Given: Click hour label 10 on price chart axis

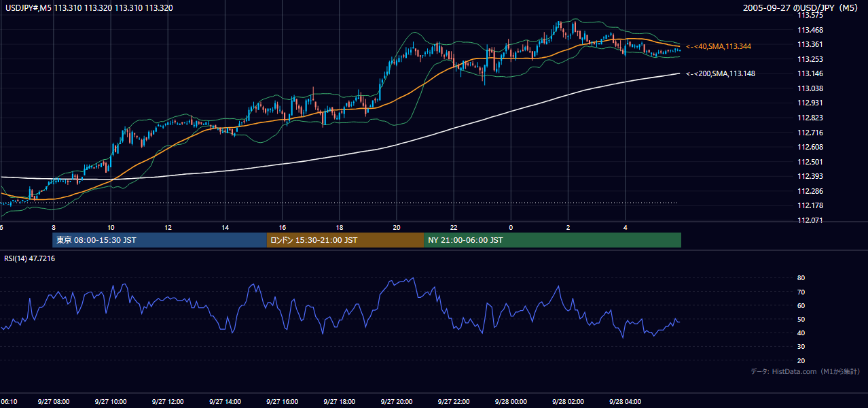Looking at the screenshot, I should [110, 227].
